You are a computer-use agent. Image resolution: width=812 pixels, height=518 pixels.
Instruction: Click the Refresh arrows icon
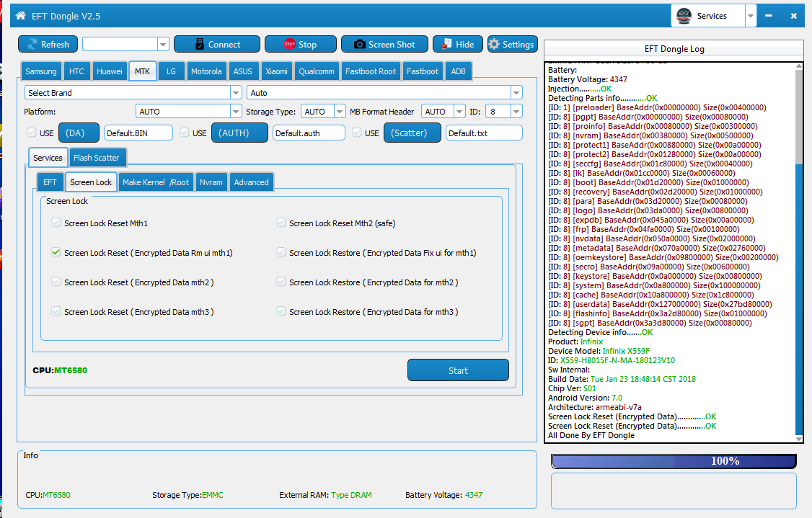tap(32, 45)
